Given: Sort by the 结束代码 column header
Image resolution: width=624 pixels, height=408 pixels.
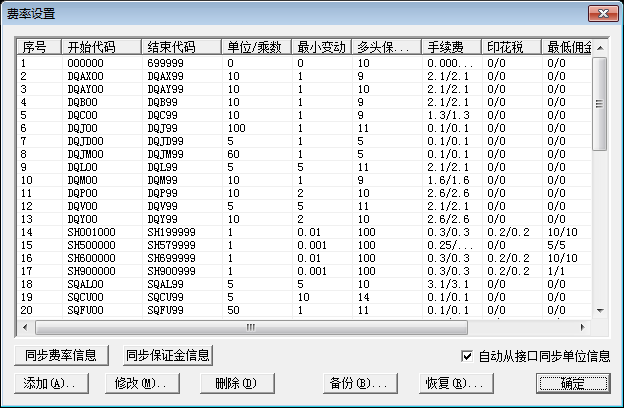Looking at the screenshot, I should [181, 47].
